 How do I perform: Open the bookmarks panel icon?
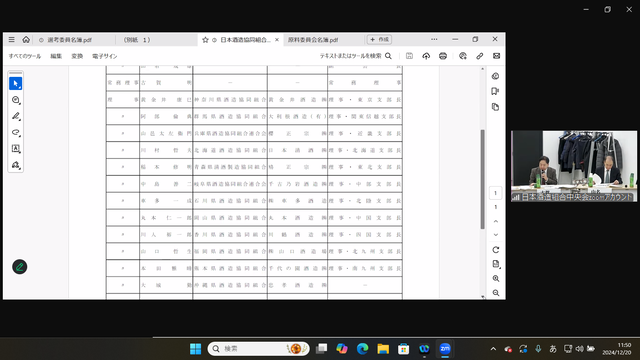coord(496,91)
